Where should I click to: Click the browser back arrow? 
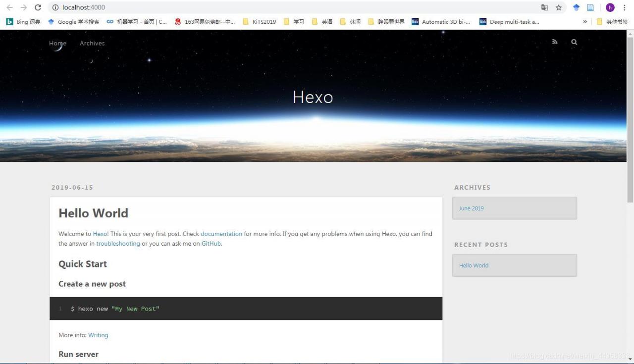[x=9, y=7]
